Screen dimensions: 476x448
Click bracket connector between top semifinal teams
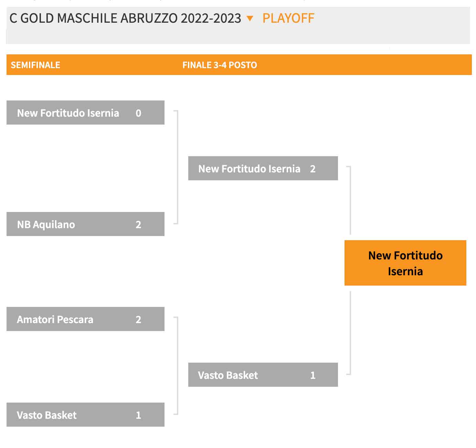pos(176,167)
